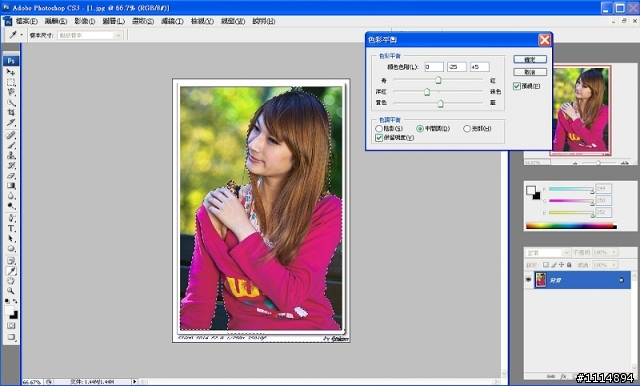Open the Eyedropper tool preset picker arrow
This screenshot has width=640, height=386.
click(21, 35)
